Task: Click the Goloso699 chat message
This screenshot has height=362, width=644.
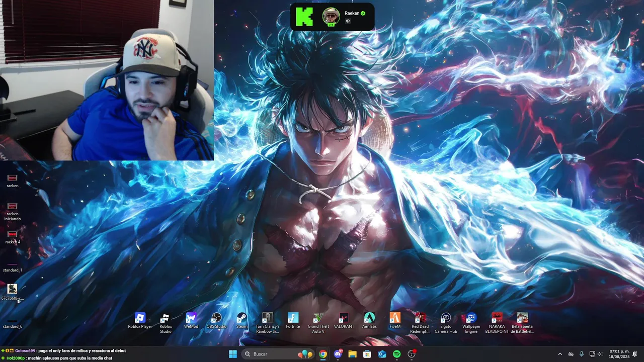Action: [x=64, y=350]
